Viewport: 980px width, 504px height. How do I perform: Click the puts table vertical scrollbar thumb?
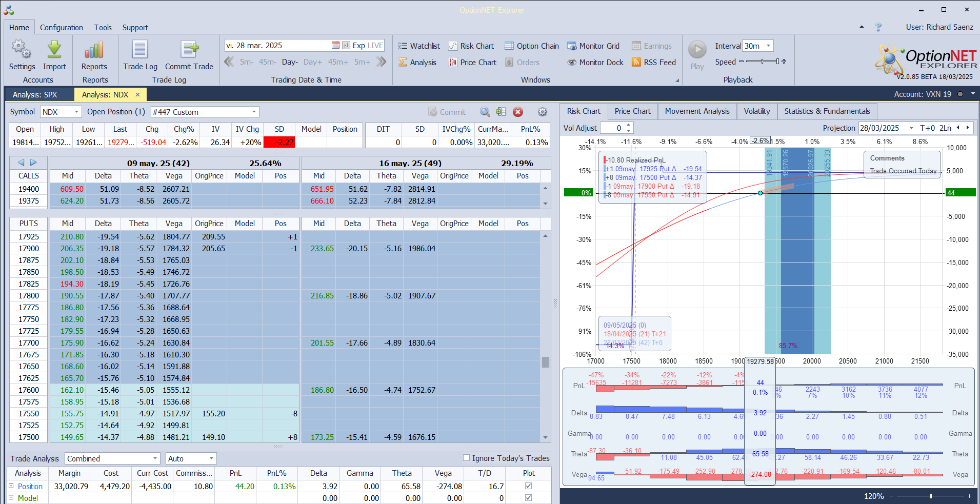pyautogui.click(x=545, y=362)
